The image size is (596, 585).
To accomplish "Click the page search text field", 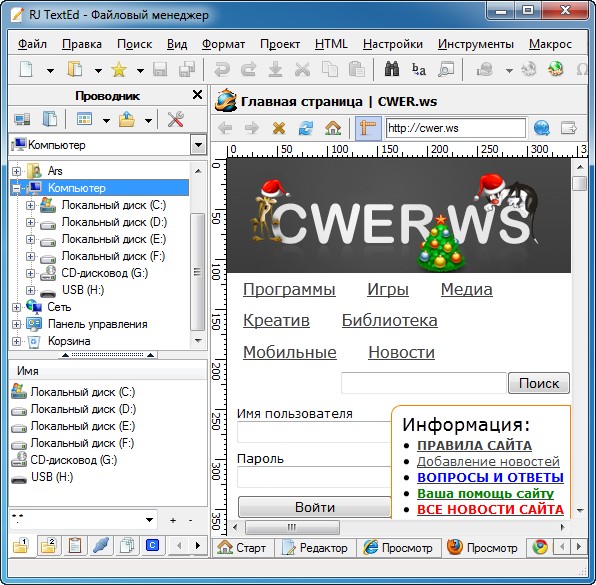I will (x=424, y=383).
